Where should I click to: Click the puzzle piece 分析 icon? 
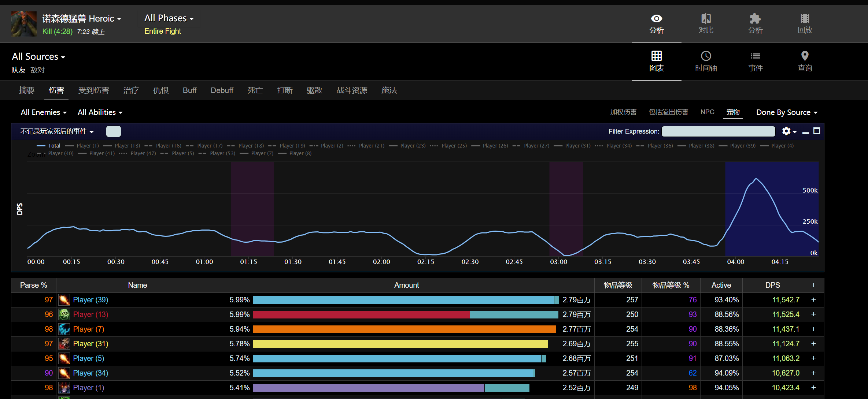point(755,19)
